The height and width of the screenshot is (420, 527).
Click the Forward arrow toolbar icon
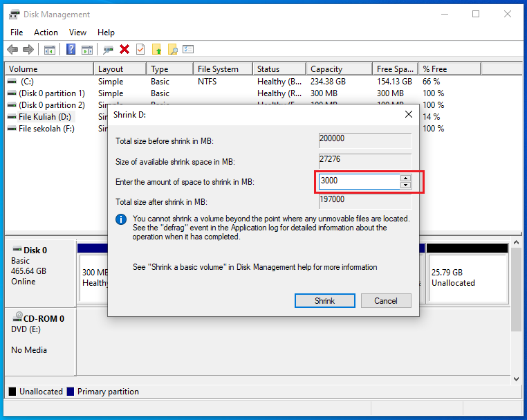point(28,49)
